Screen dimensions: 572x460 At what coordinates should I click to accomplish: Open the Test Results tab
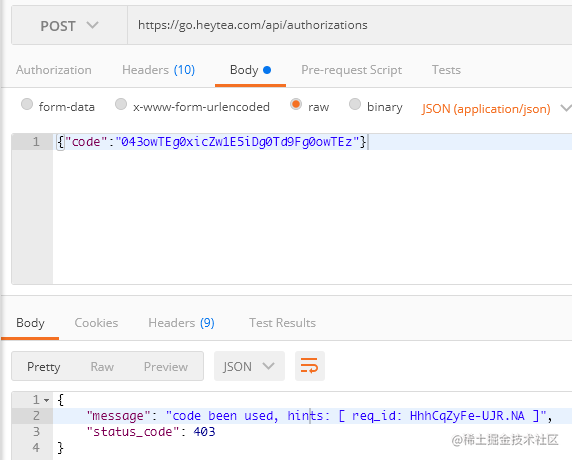pyautogui.click(x=282, y=323)
